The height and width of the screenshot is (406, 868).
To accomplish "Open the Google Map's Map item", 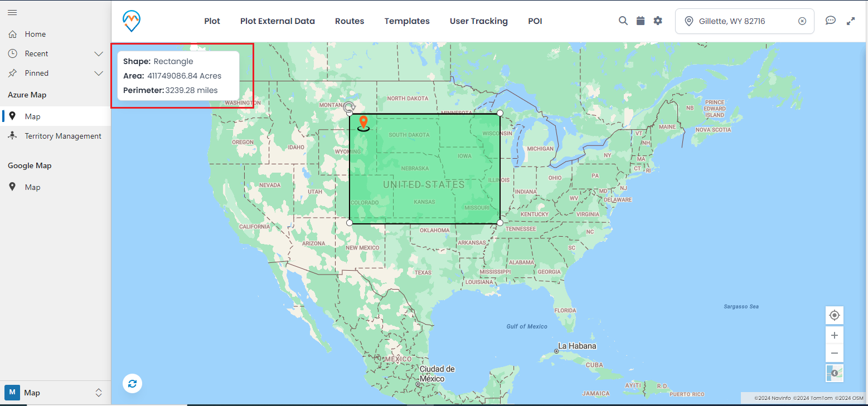I will tap(55, 187).
